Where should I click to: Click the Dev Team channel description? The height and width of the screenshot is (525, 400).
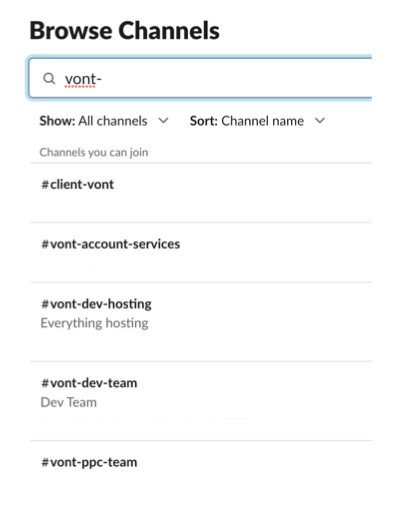(x=69, y=402)
